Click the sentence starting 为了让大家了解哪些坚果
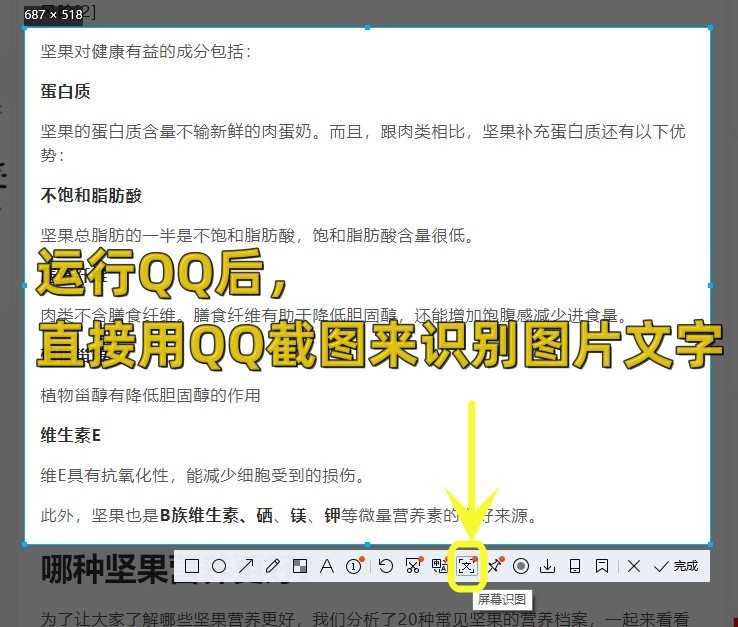 365,618
